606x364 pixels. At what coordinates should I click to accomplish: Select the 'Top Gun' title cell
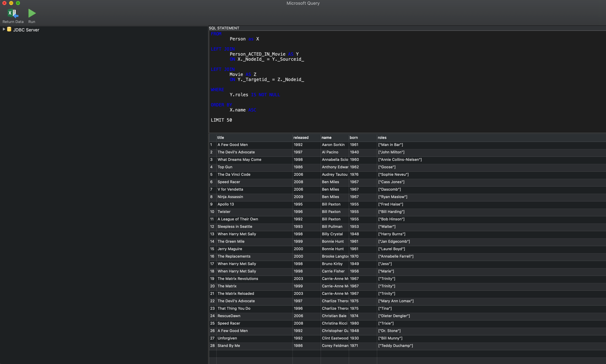254,167
